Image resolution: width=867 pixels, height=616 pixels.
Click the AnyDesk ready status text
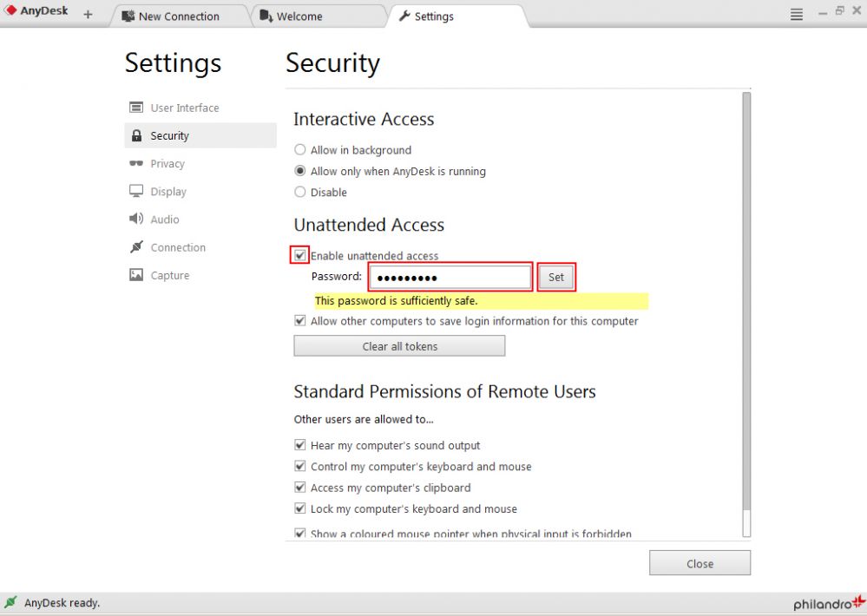coord(62,603)
